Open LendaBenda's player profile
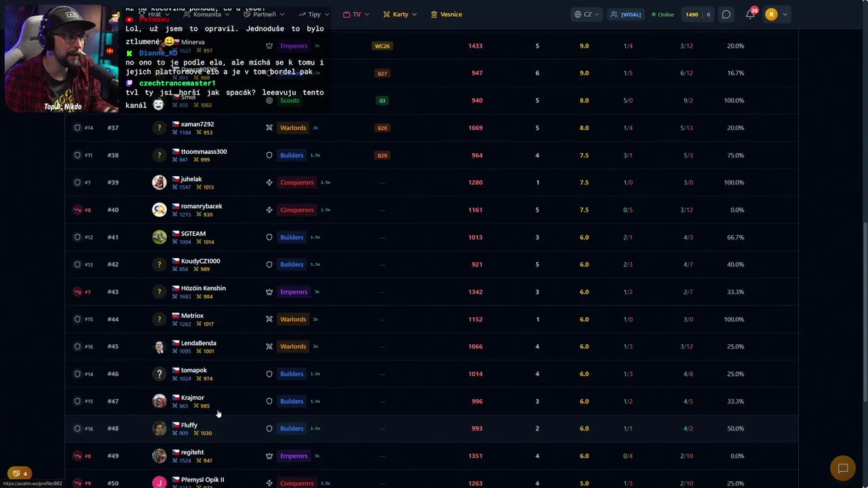The height and width of the screenshot is (488, 868). coord(199,343)
